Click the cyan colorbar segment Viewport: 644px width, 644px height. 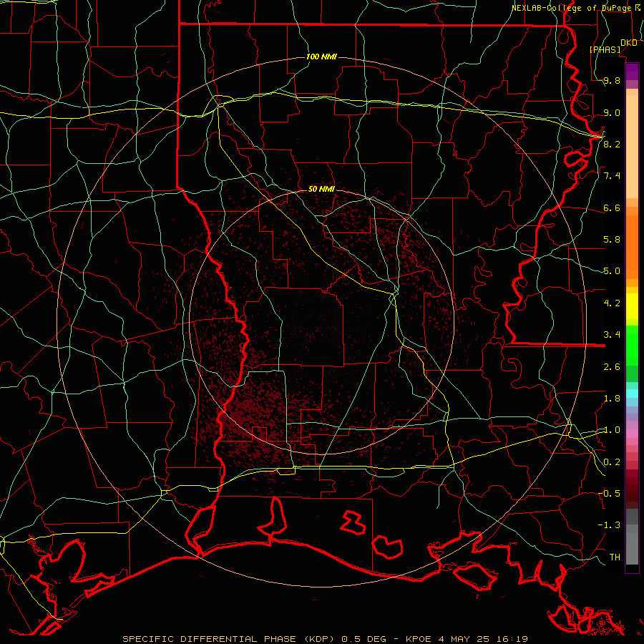point(632,394)
